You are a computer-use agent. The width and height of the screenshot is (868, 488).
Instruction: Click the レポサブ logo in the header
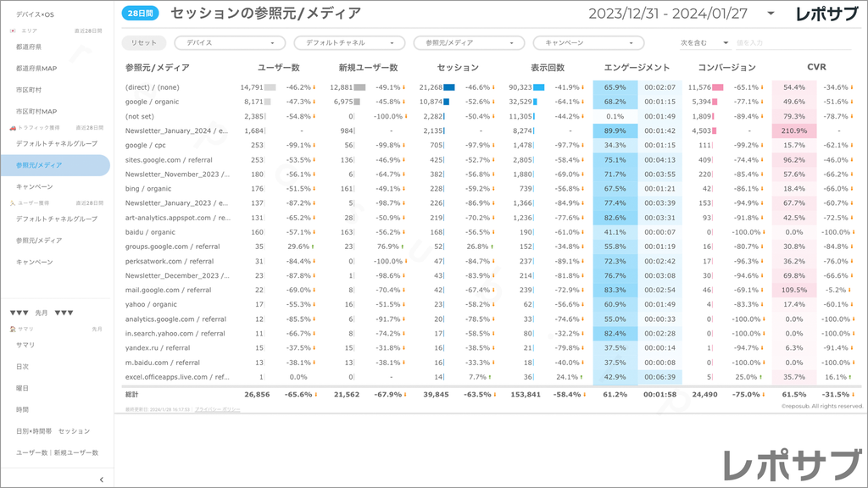coord(828,14)
